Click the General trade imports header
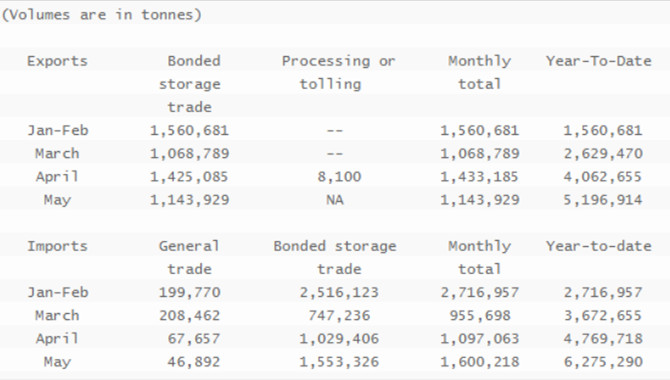 coord(189,258)
